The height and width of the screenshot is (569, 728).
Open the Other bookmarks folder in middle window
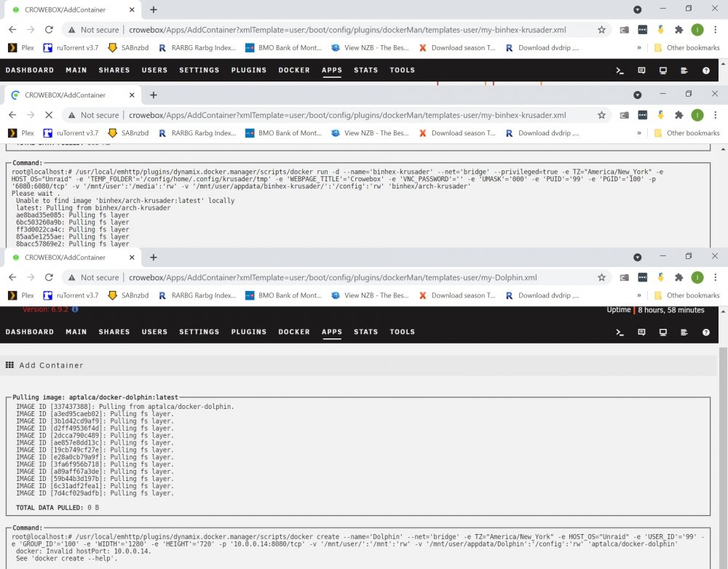coord(687,133)
